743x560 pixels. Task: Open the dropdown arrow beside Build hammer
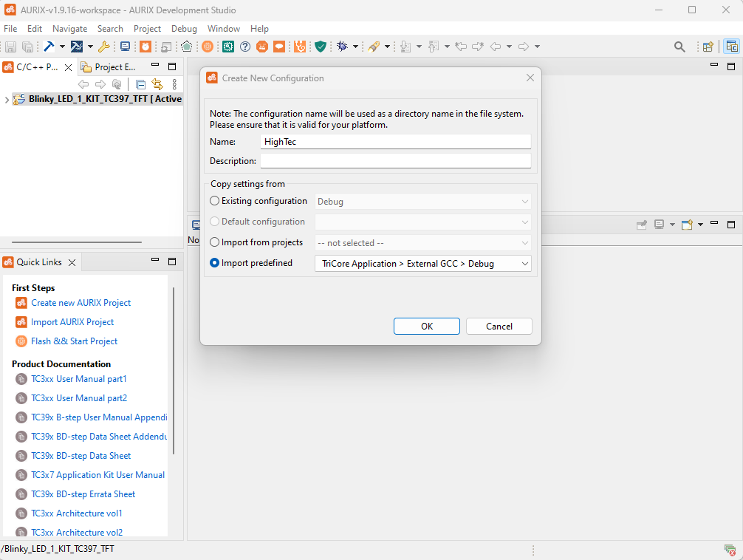[x=63, y=47]
